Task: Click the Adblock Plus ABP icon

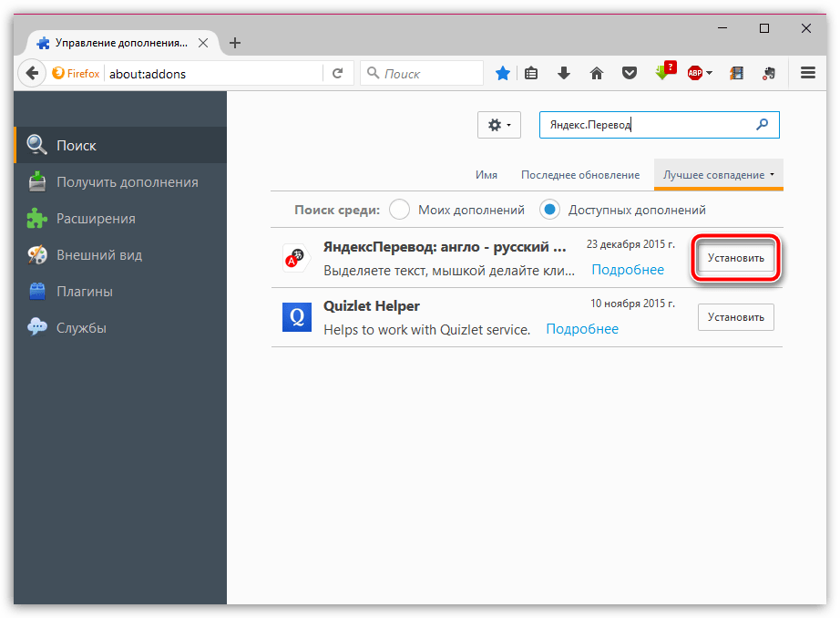Action: pyautogui.click(x=695, y=73)
